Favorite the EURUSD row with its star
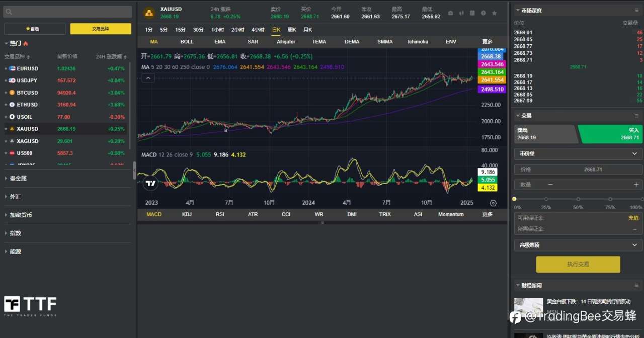The width and height of the screenshot is (644, 338). pos(6,68)
